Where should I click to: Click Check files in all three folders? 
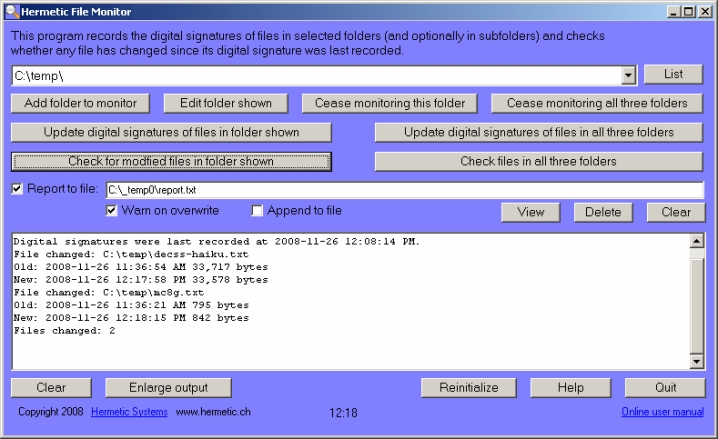539,161
